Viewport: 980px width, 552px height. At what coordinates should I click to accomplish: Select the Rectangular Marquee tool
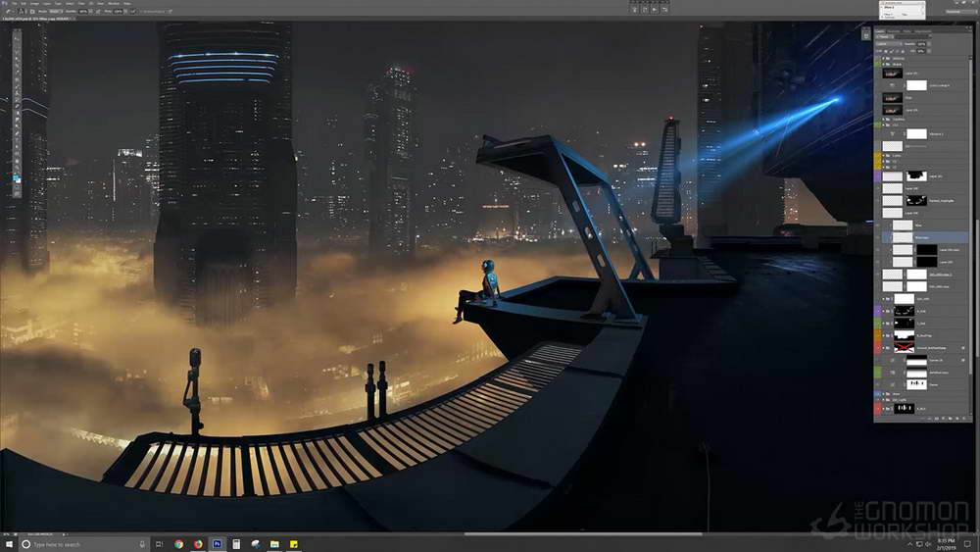tap(17, 46)
